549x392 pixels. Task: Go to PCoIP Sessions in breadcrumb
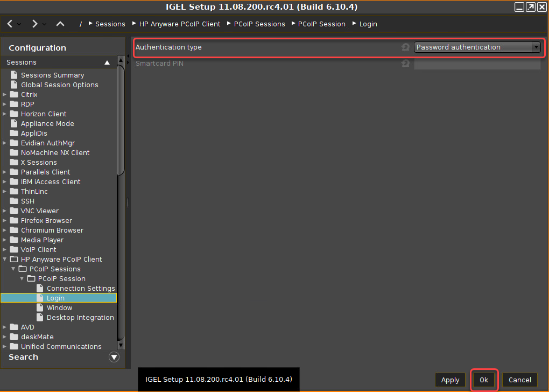coord(259,24)
